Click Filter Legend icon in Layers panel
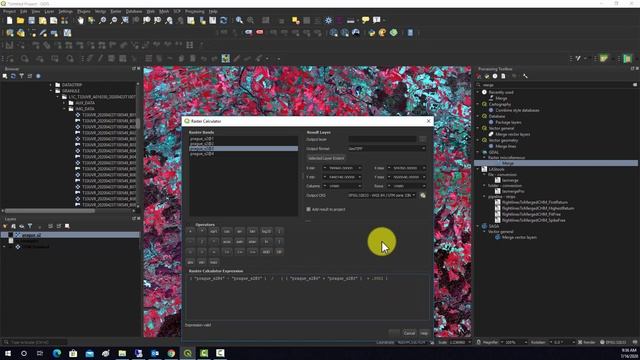The width and height of the screenshot is (640, 360). (x=30, y=226)
